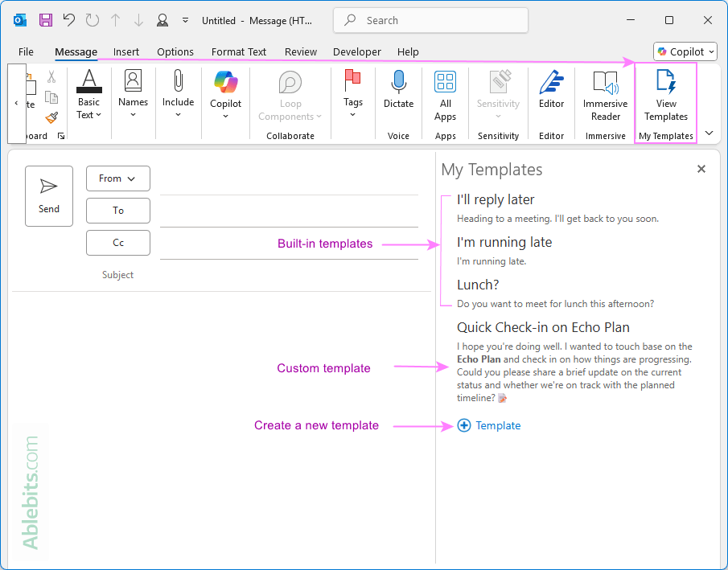Close the My Templates pane
Viewport: 728px width, 570px height.
(701, 169)
